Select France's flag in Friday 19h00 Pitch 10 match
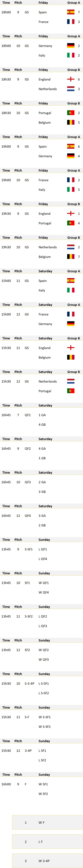The image size is (83, 868). 71,180
